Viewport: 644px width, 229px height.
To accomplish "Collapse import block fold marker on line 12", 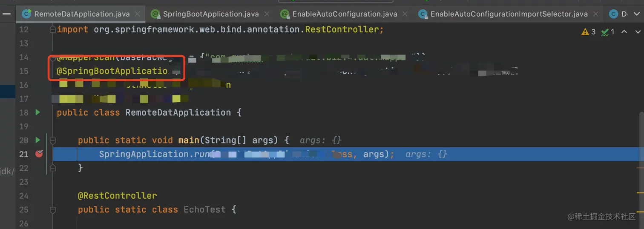I will click(x=52, y=29).
